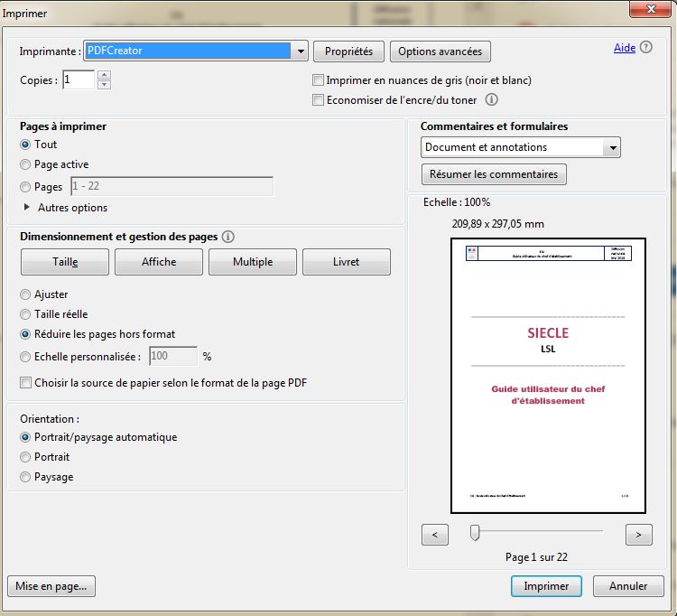Click the page preview slider handle
The image size is (677, 616).
click(475, 534)
